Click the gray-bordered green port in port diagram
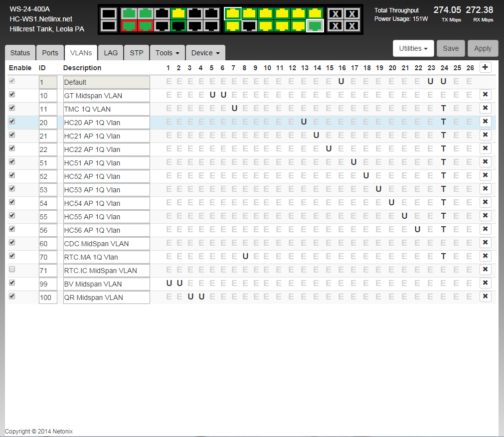This screenshot has width=504, height=437. coord(314,25)
